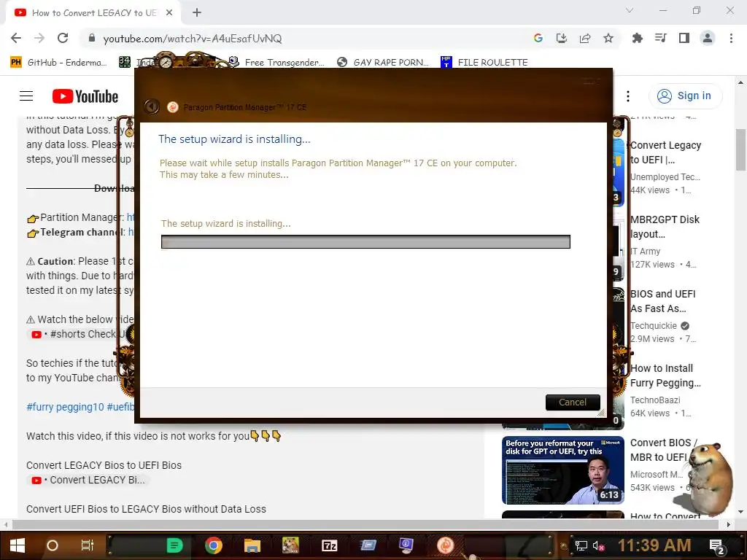Open MBR2GPT Disk layout video
Image resolution: width=747 pixels, height=560 pixels.
coord(665,227)
